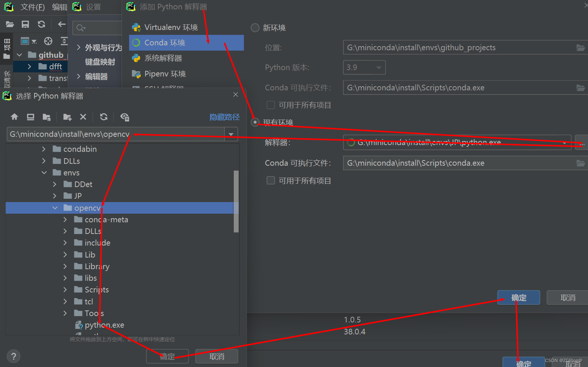The width and height of the screenshot is (588, 367).
Task: Expand the JP folder
Action: [x=54, y=196]
